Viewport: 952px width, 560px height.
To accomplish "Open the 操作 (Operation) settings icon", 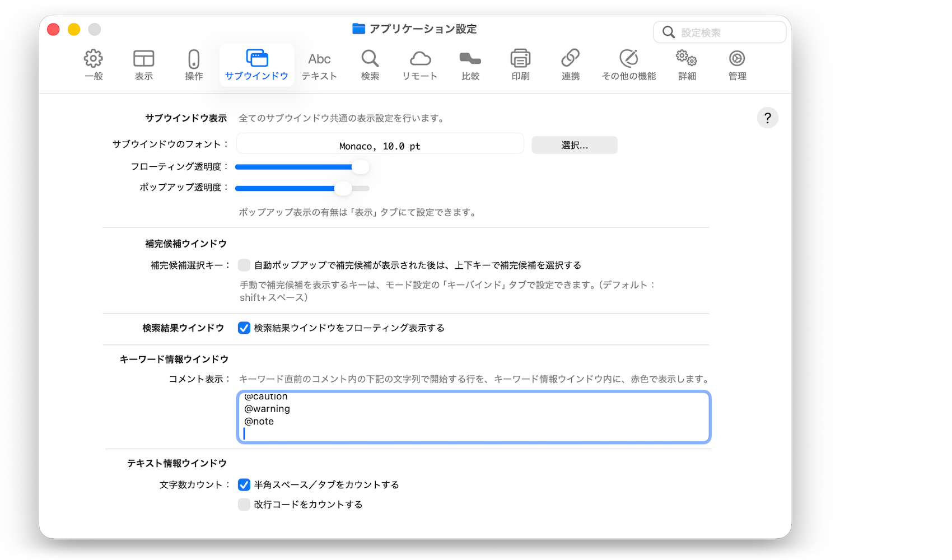I will point(194,64).
